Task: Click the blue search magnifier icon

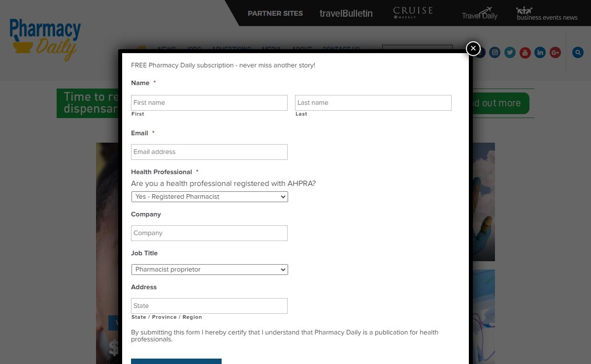Action: [x=578, y=53]
